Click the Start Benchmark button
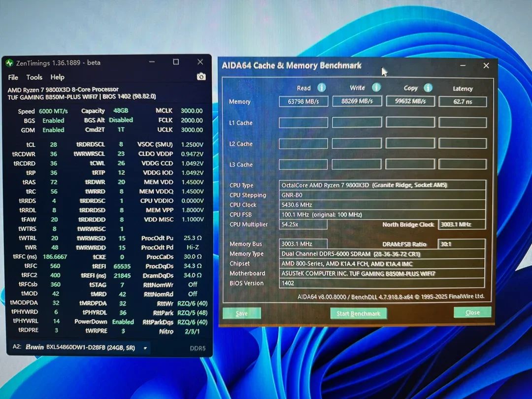The width and height of the screenshot is (532, 399). (358, 313)
